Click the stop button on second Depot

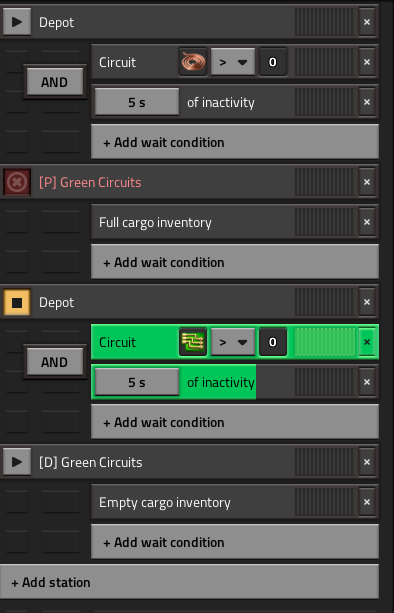tap(17, 302)
